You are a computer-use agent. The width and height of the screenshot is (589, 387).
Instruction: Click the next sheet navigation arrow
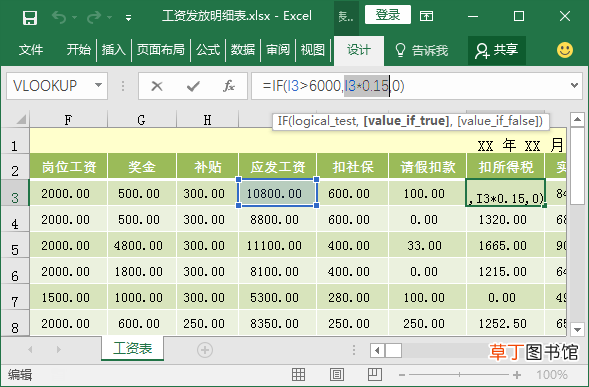pos(58,350)
